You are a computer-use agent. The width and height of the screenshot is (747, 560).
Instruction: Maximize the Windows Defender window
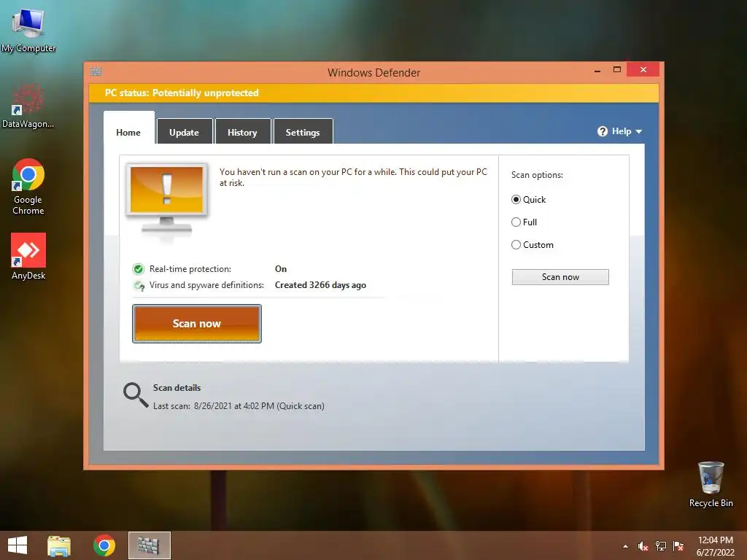pyautogui.click(x=617, y=69)
